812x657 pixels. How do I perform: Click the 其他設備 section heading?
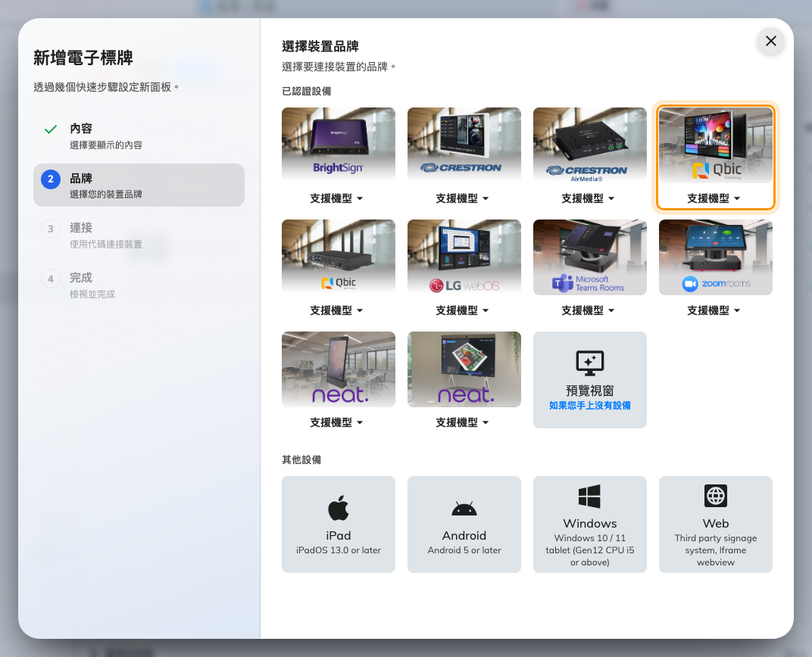coord(301,460)
